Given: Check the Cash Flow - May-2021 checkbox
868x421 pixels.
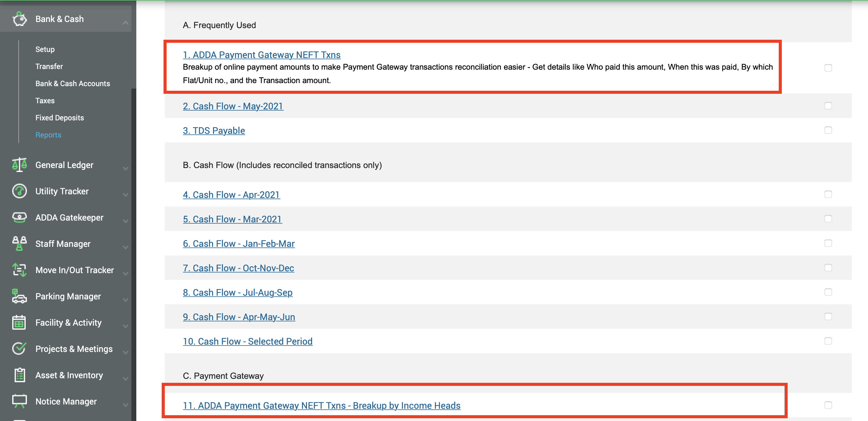Looking at the screenshot, I should pos(828,106).
